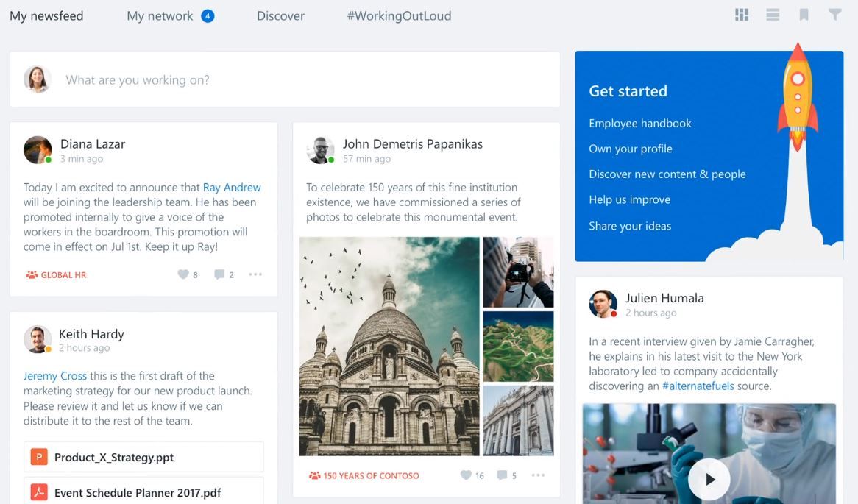Like the 150 Years of Contoso post

tap(466, 475)
